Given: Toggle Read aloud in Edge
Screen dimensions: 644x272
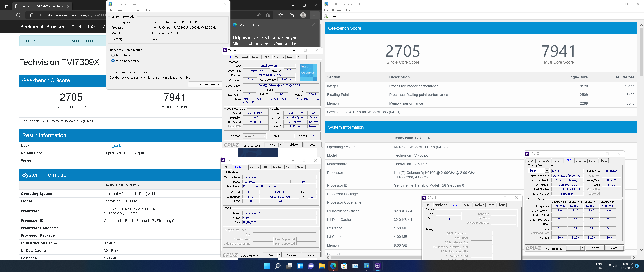Looking at the screenshot, I should 259,15.
